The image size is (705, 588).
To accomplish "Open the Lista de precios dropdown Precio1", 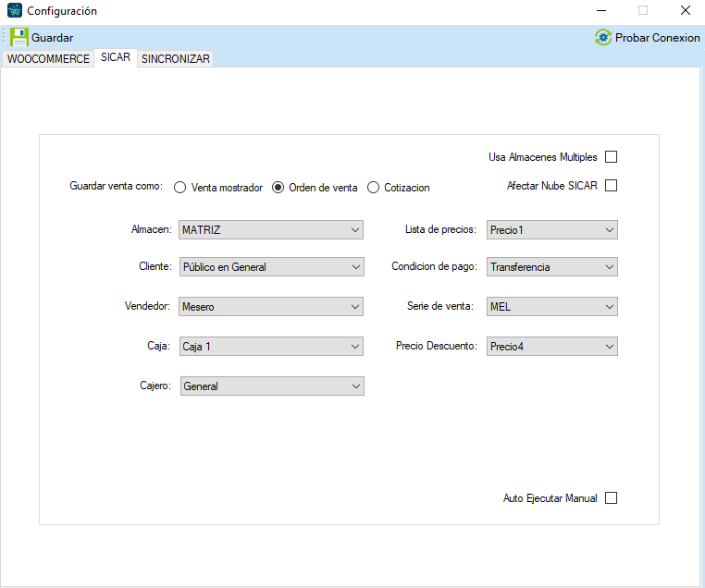I will pyautogui.click(x=551, y=230).
